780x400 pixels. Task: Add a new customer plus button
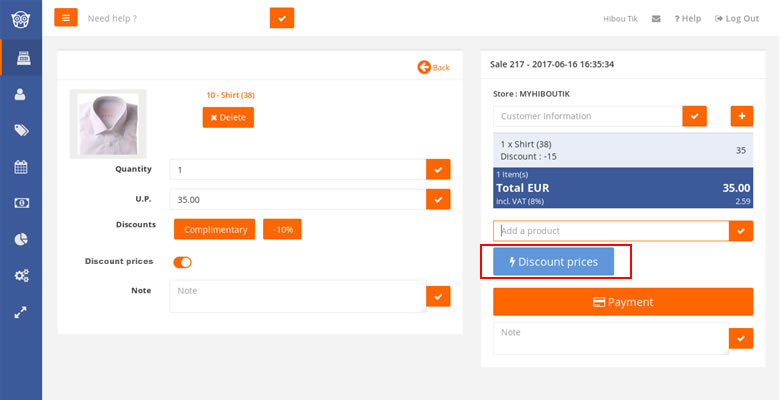[742, 116]
